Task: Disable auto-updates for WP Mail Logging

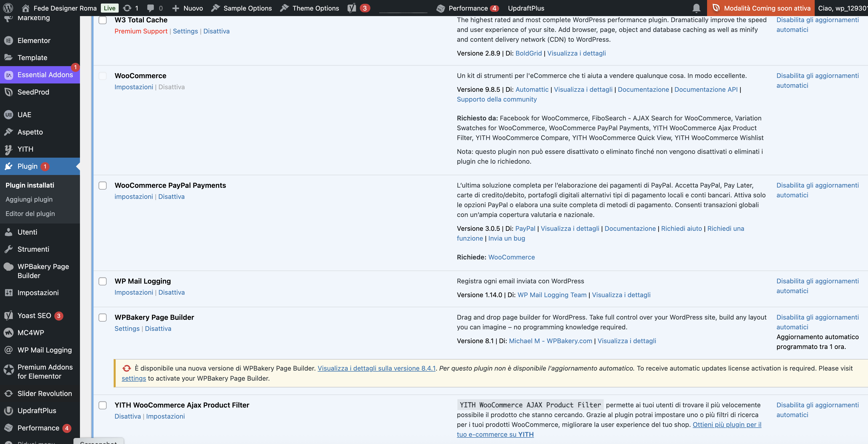Action: pyautogui.click(x=817, y=286)
